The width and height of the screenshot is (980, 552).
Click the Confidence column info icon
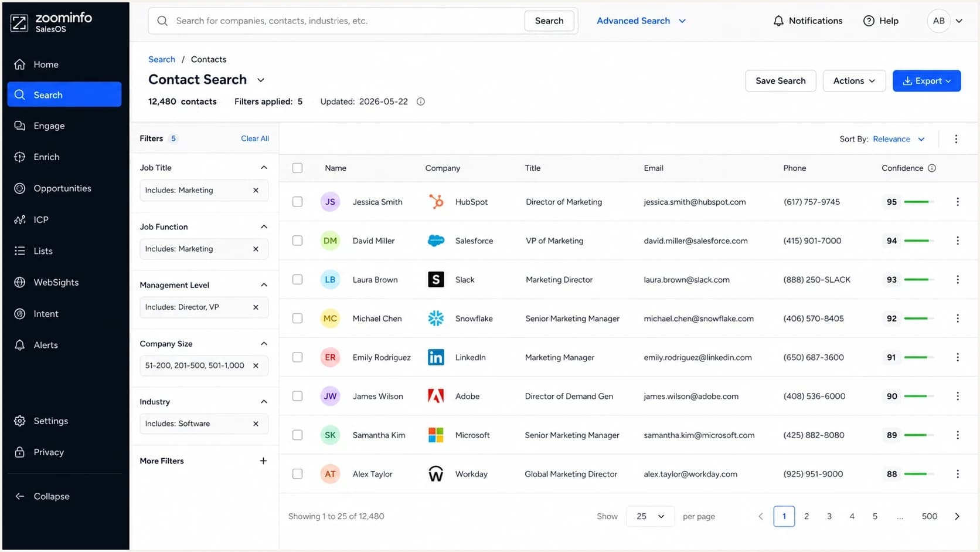932,168
